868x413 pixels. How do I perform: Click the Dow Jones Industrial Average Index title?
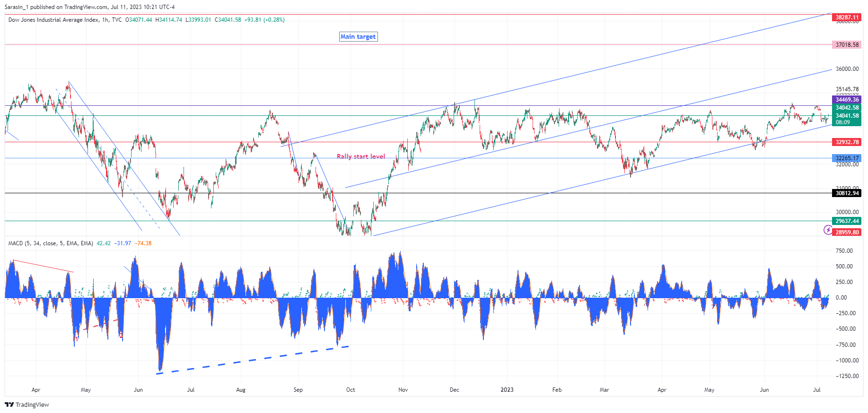tap(53, 20)
